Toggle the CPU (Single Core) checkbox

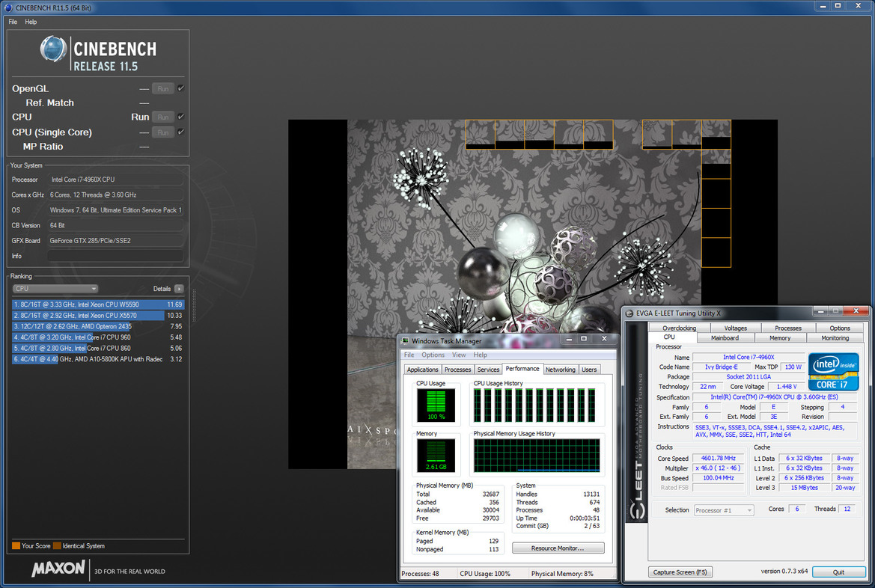point(181,132)
